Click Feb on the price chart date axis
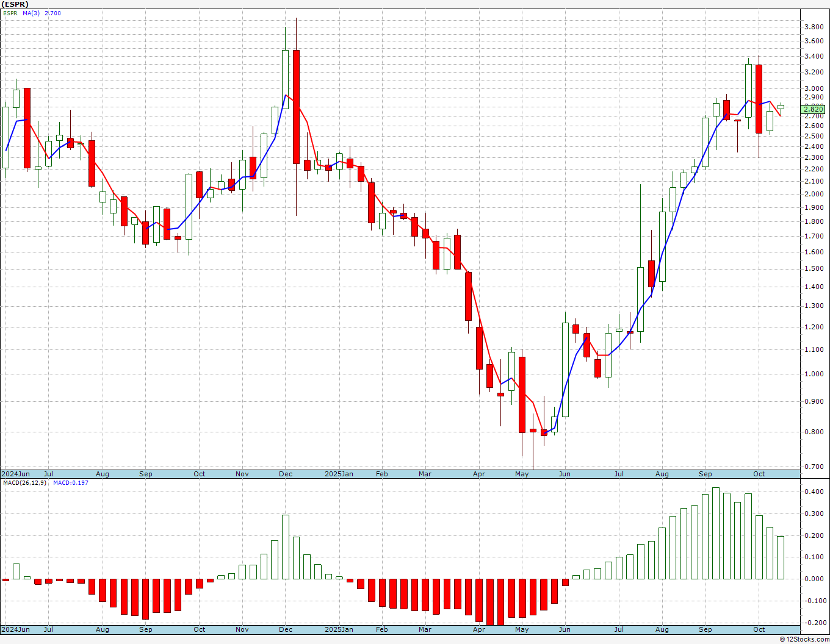 click(382, 474)
